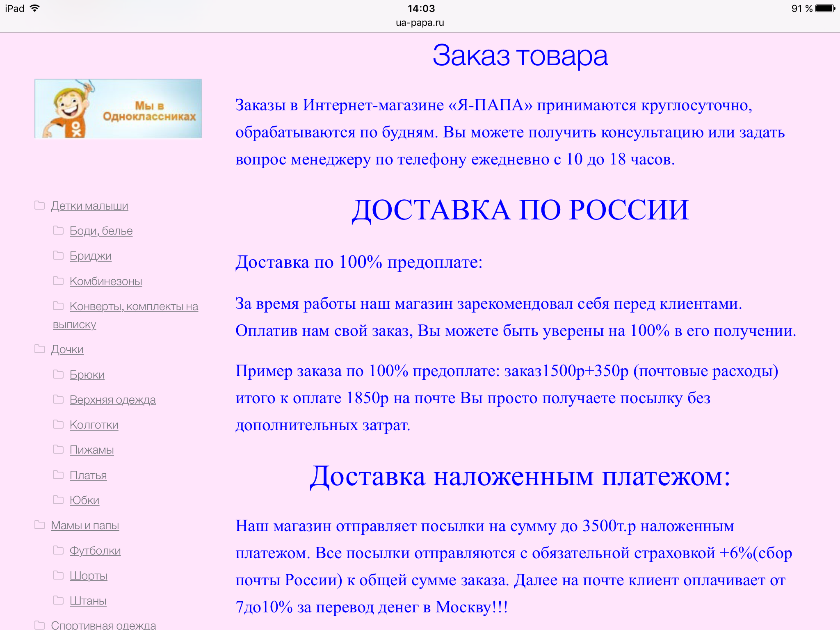840x630 pixels.
Task: Go to Конверты, комплекты на выписку
Action: tap(134, 306)
